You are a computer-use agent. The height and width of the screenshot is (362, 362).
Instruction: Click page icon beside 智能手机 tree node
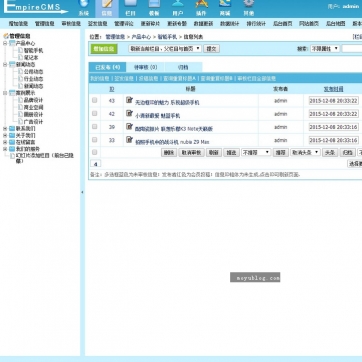coord(20,50)
